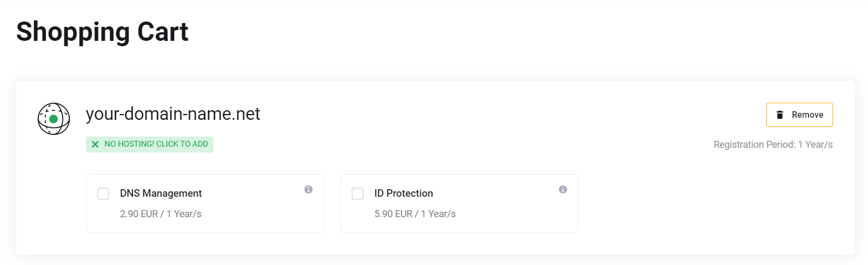Click the 2.90 EUR / 1 Year/s price
868x265 pixels.
(x=161, y=214)
